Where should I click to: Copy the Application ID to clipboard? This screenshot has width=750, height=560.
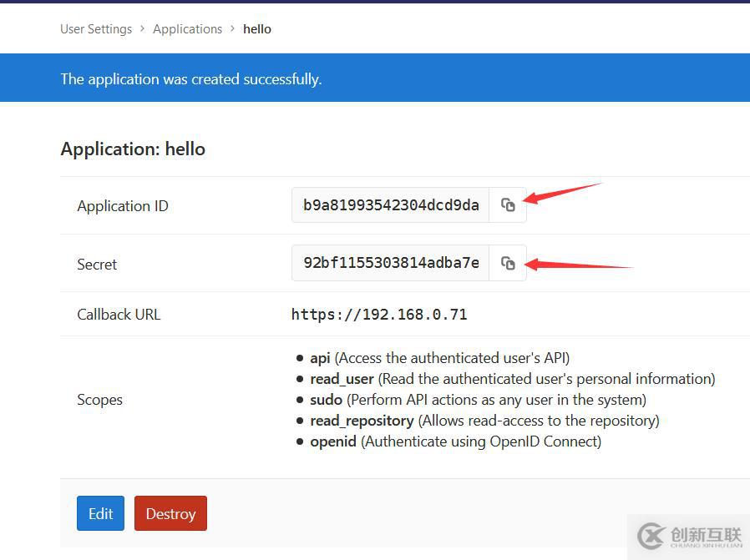[x=508, y=205]
